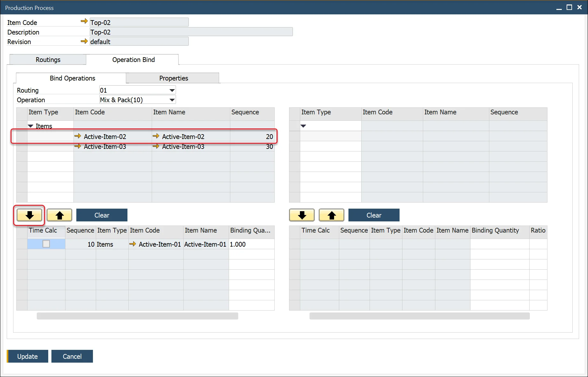Image resolution: width=588 pixels, height=377 pixels.
Task: Collapse the Items group in left grid
Action: [x=31, y=126]
